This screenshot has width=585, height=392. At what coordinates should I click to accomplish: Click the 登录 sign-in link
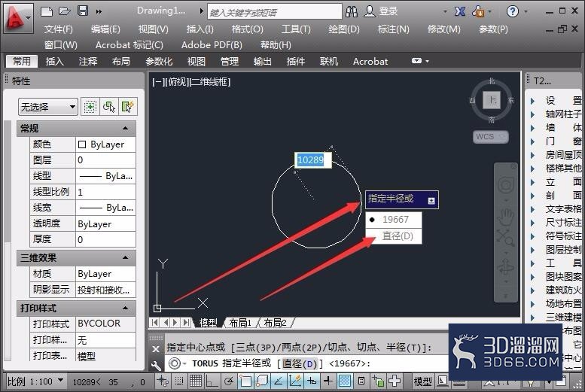pos(388,11)
